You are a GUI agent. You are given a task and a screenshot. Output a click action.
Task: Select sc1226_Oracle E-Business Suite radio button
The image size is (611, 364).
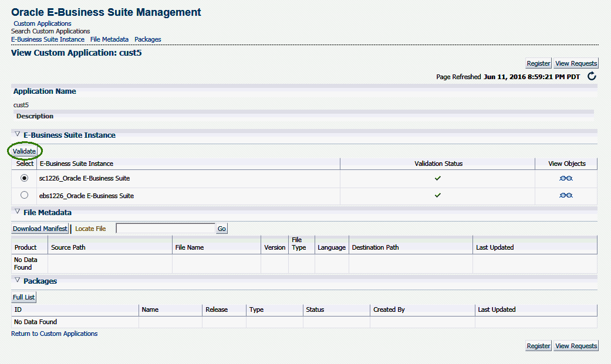[24, 178]
